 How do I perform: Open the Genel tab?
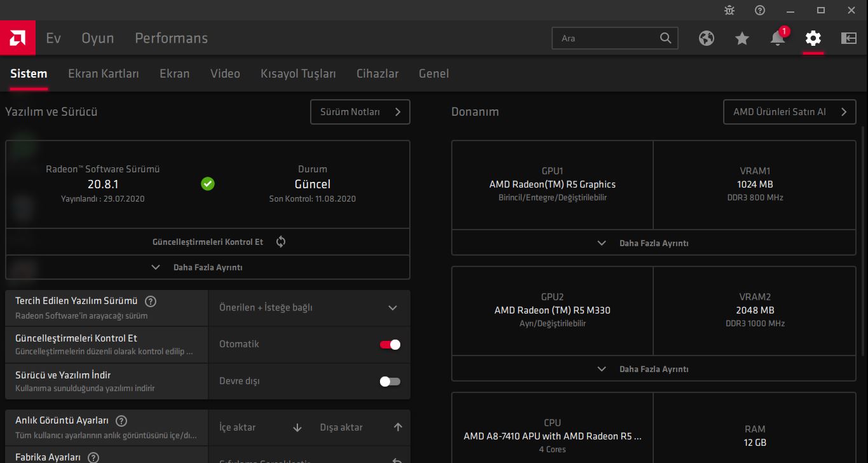[434, 74]
